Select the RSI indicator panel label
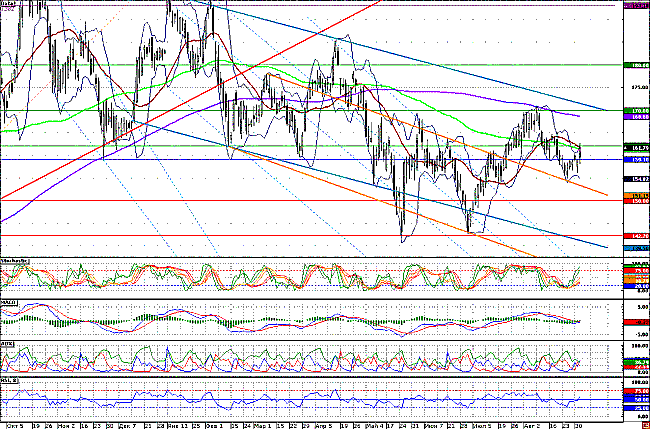Viewport: 650px width, 429px height. [11, 382]
